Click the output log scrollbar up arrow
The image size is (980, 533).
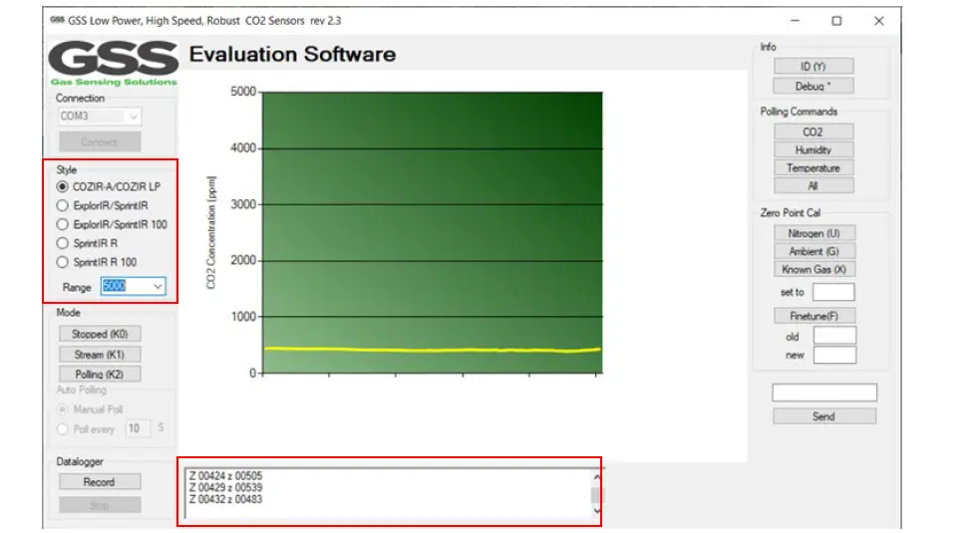(x=596, y=477)
